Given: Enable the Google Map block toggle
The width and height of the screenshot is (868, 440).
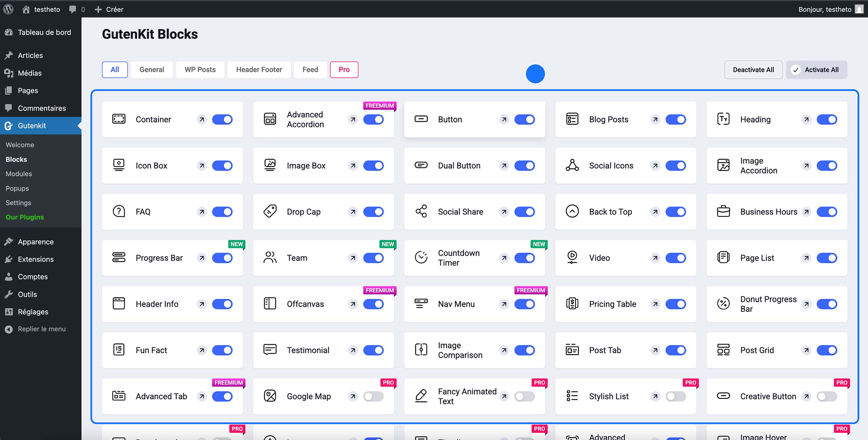Looking at the screenshot, I should point(373,396).
